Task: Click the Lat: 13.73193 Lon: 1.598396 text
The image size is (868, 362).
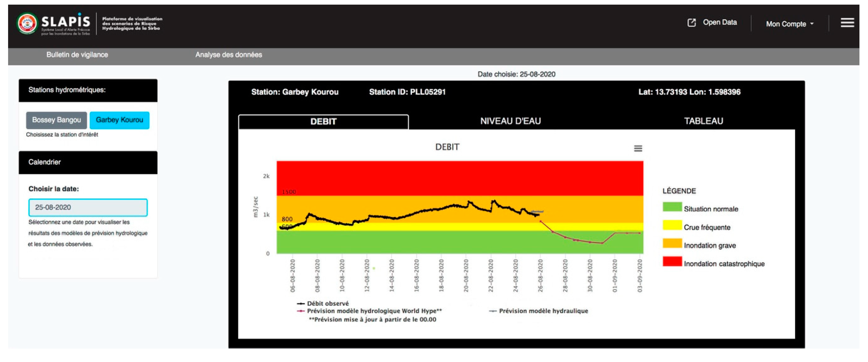Action: coord(689,92)
